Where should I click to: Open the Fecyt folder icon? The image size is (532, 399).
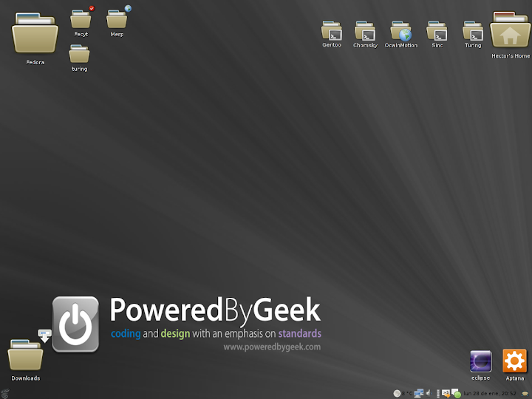point(81,19)
